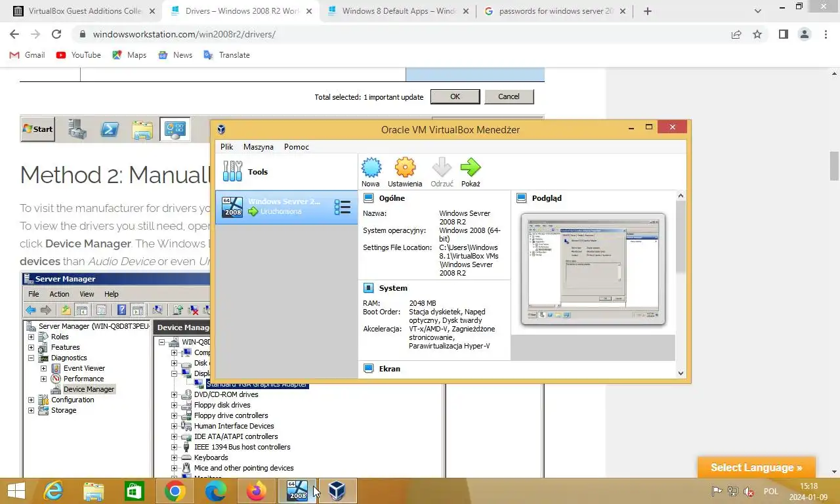Click POL language indicator in tray
Viewport: 840px width, 504px height.
click(x=771, y=492)
